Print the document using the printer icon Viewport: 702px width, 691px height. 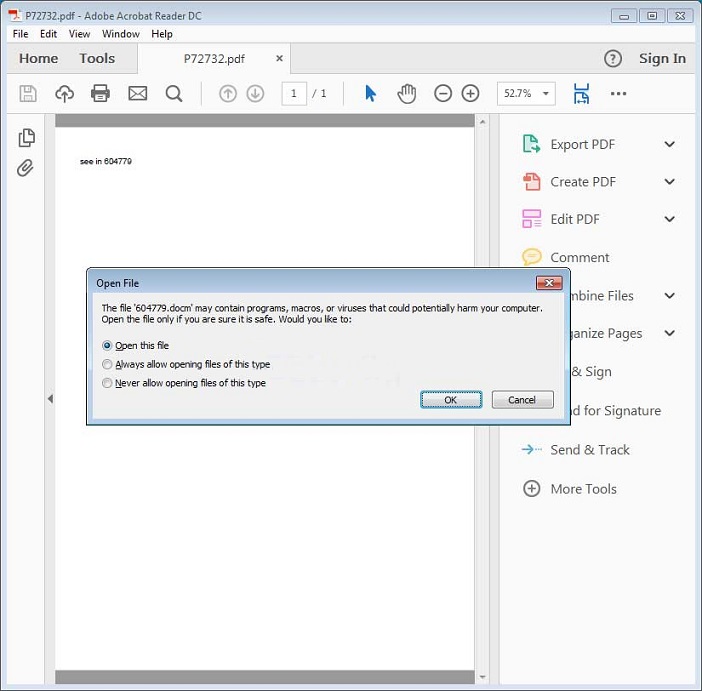tap(100, 94)
